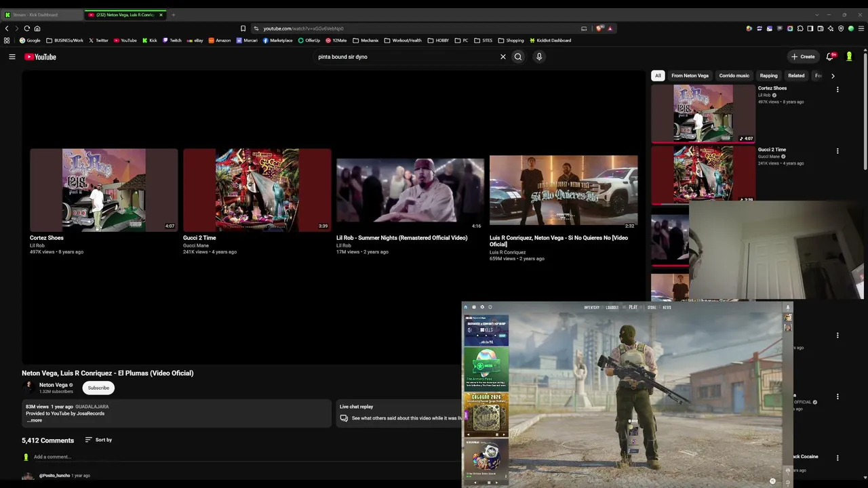Open the YouTube guide hamburger menu
Screen dimensions: 868x488
12,57
